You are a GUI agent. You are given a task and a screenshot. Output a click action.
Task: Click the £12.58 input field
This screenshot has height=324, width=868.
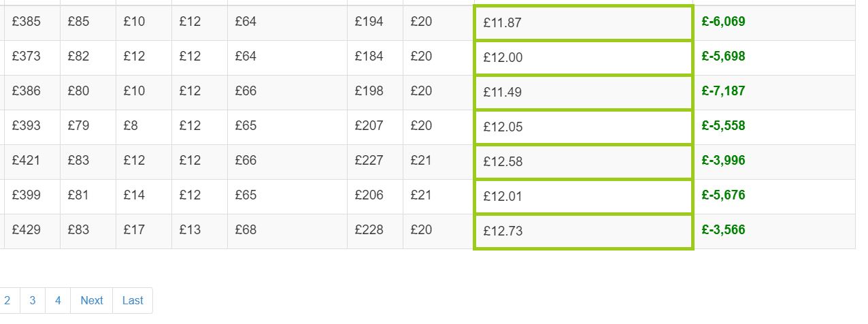click(x=583, y=162)
